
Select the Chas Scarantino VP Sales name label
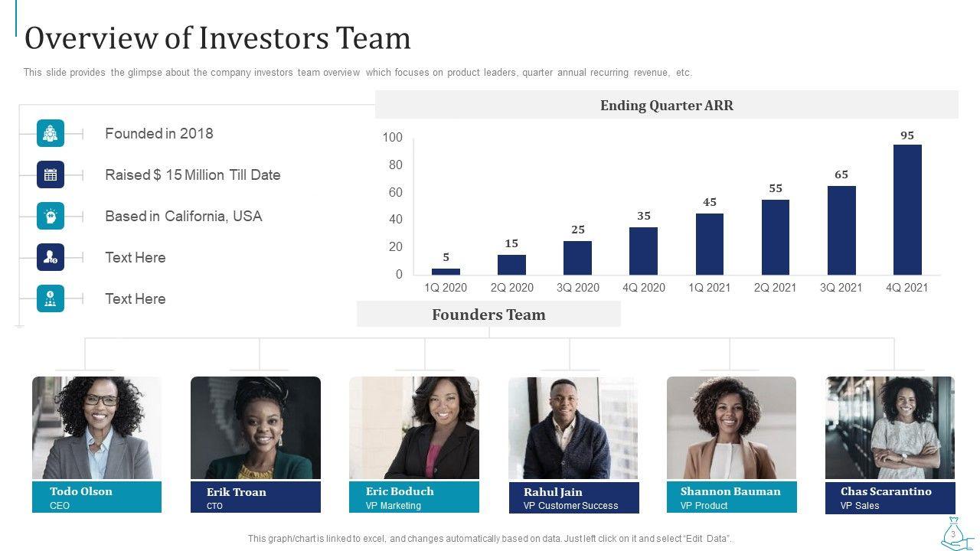890,497
